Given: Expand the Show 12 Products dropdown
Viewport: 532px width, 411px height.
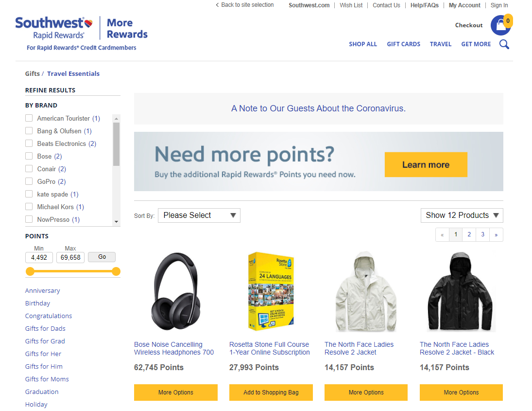Looking at the screenshot, I should point(462,215).
